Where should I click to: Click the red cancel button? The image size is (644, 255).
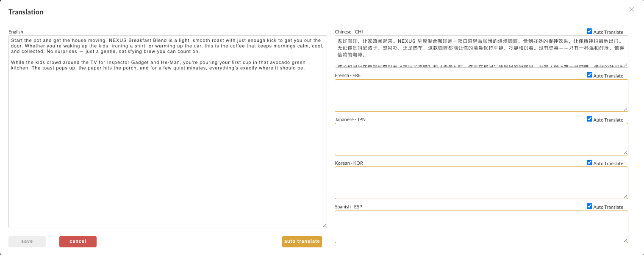point(78,241)
